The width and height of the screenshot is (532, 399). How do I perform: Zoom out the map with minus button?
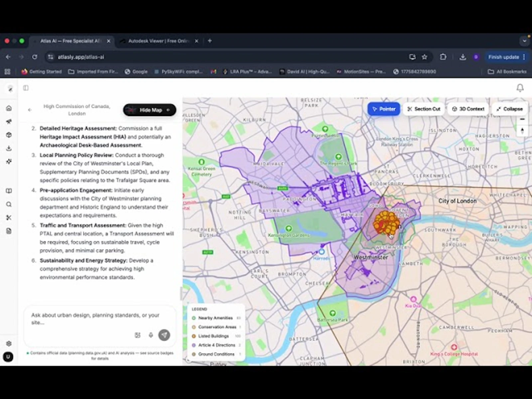[x=522, y=119]
